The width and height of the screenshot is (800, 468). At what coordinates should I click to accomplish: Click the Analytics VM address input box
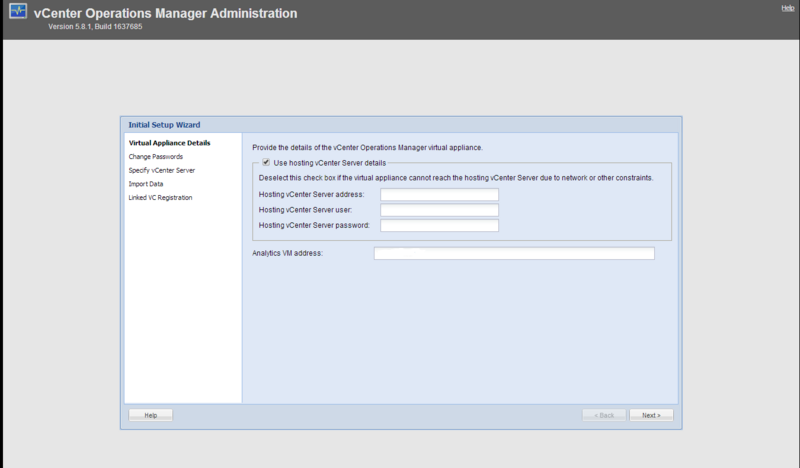pos(513,254)
